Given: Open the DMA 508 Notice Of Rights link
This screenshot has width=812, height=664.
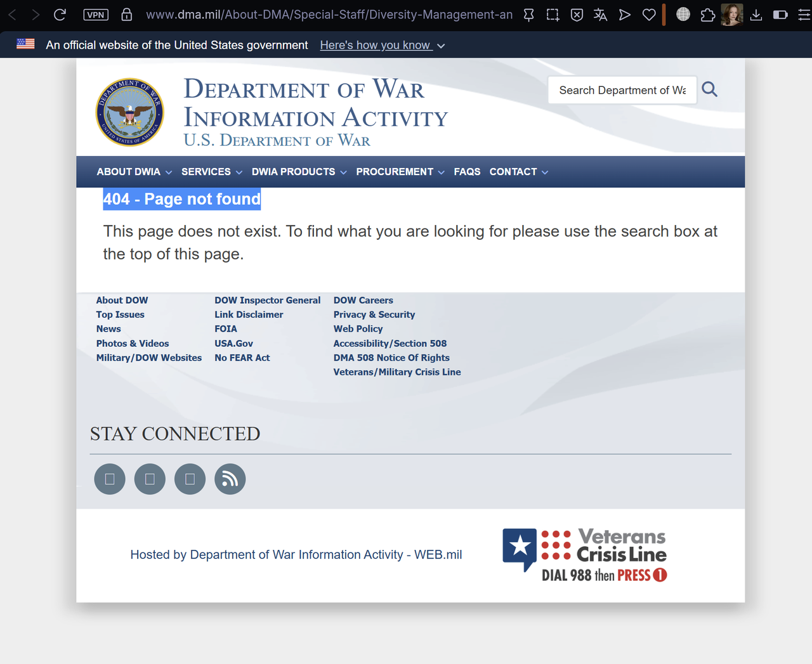Looking at the screenshot, I should [391, 358].
